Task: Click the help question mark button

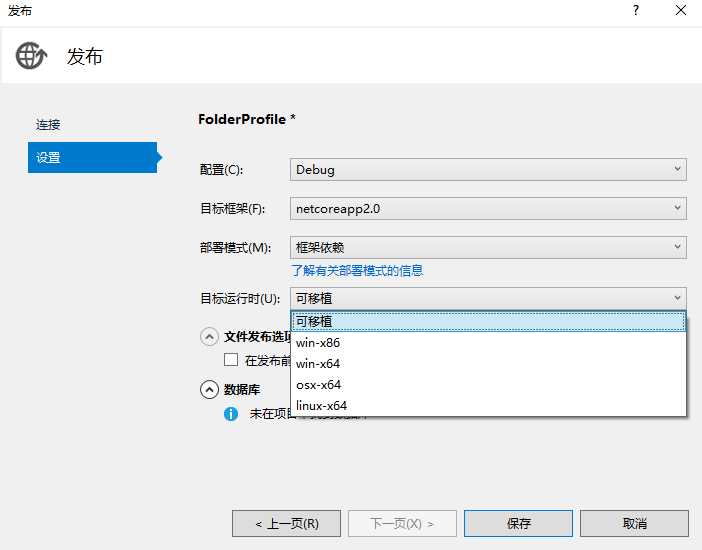Action: pos(635,10)
